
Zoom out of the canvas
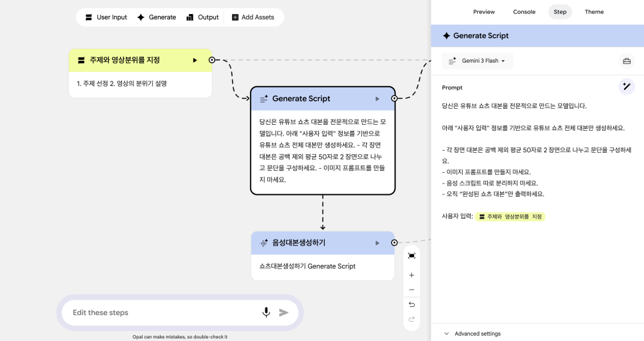[x=411, y=290]
